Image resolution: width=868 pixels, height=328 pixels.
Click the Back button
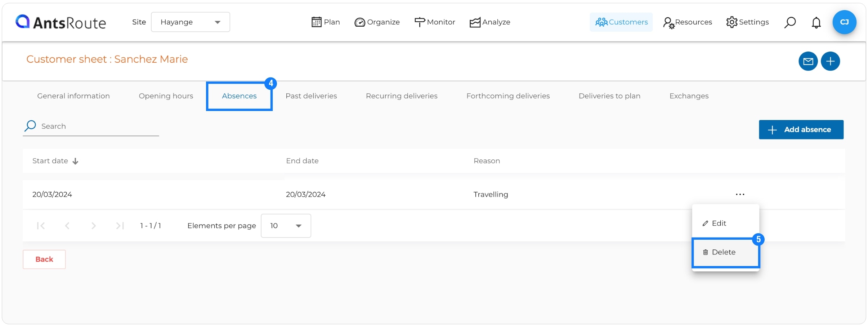point(44,259)
